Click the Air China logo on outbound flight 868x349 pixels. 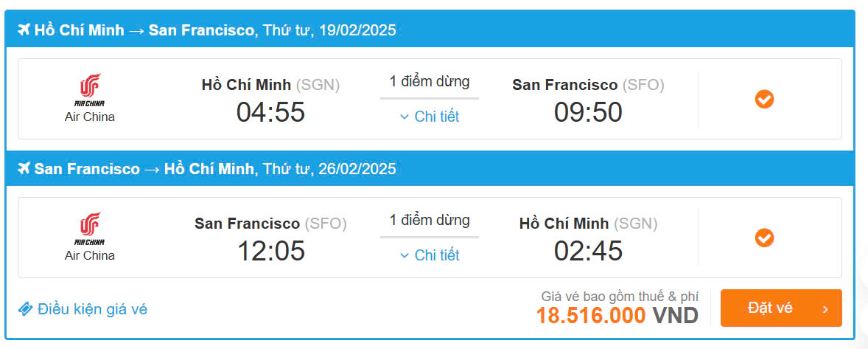[89, 89]
